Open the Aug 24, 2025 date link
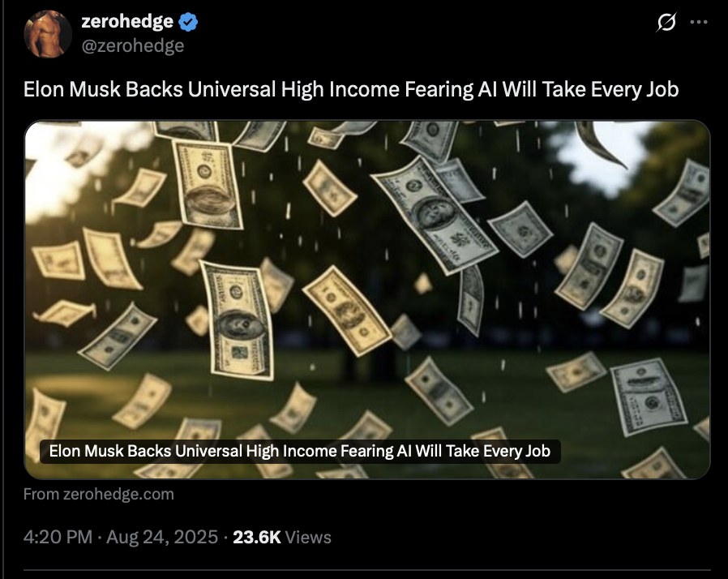Viewport: 728px width, 579px height. [x=162, y=537]
